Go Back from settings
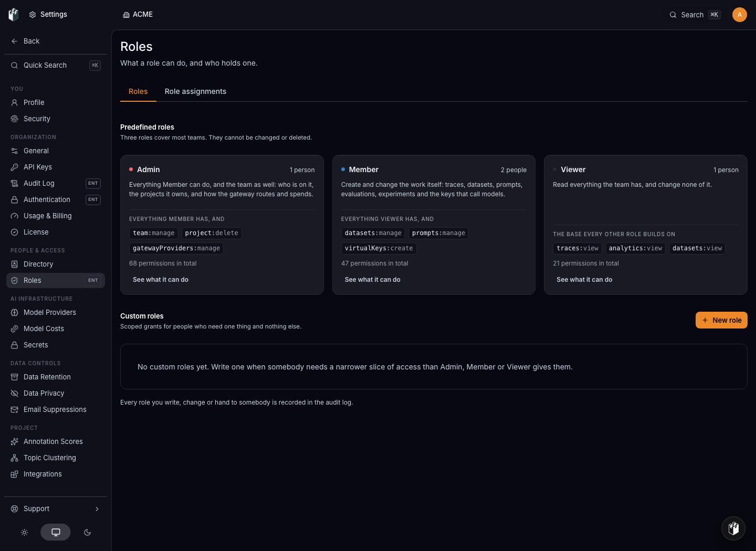 coord(56,41)
